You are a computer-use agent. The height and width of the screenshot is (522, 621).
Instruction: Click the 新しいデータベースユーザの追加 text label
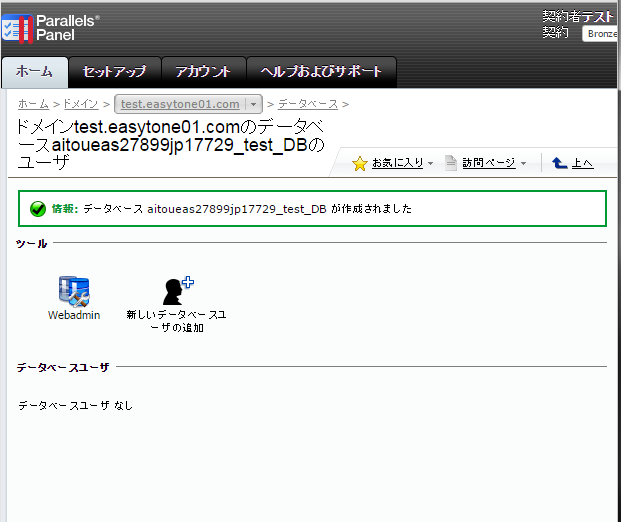[x=177, y=321]
